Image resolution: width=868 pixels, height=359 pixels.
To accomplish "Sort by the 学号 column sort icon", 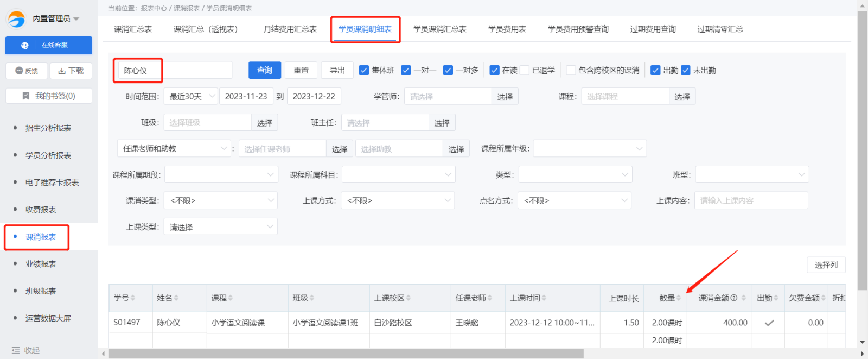I will pyautogui.click(x=133, y=298).
